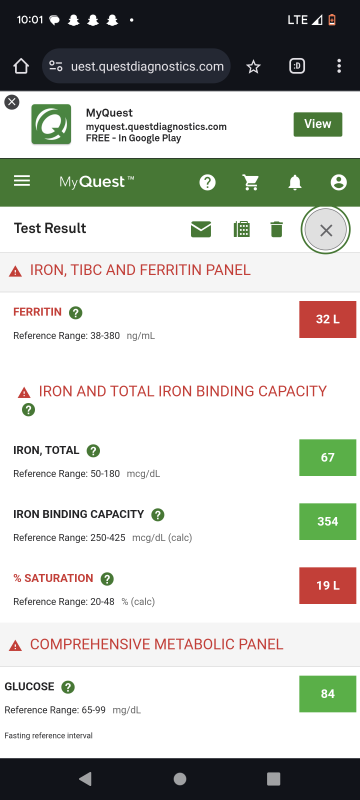Screen dimensions: 360x800
Task: Show info for GLUCOSE test
Action: click(x=68, y=687)
